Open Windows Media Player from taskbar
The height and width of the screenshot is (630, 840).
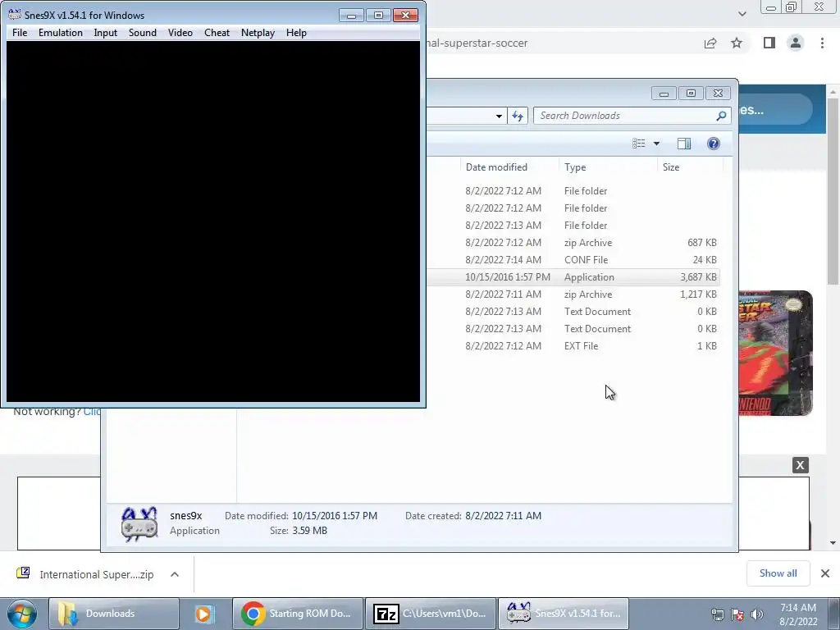point(204,614)
